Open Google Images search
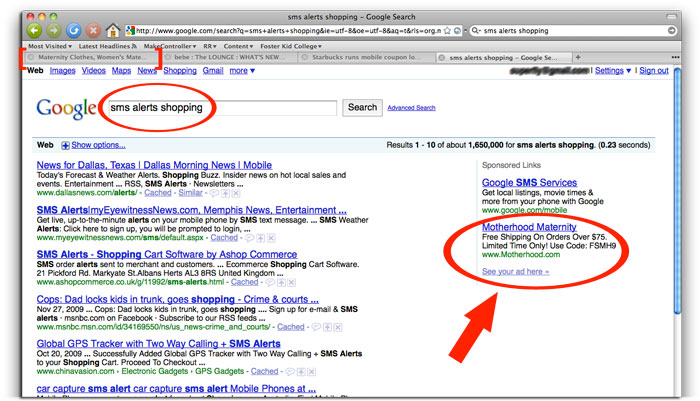 pyautogui.click(x=62, y=71)
